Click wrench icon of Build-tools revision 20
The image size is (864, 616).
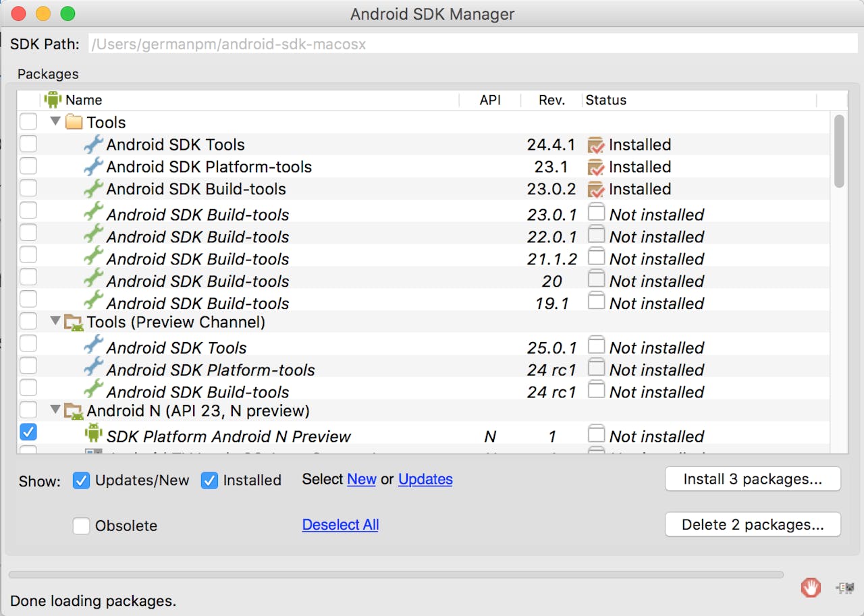click(94, 279)
